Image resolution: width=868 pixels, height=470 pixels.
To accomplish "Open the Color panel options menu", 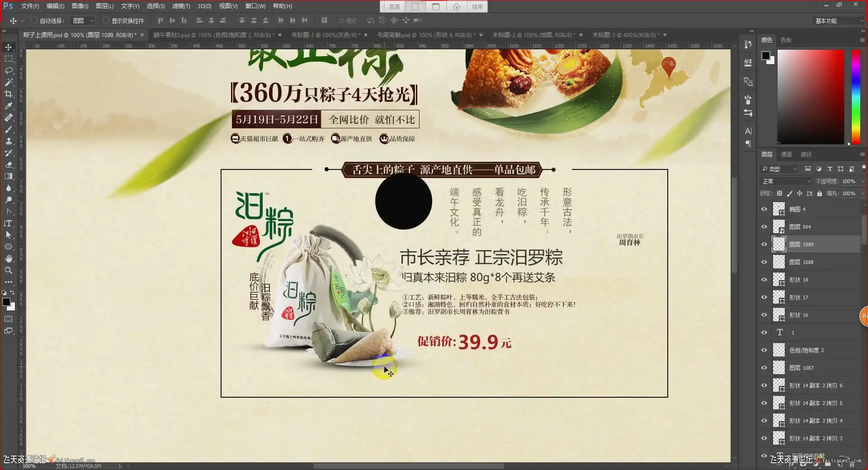I will [x=862, y=40].
